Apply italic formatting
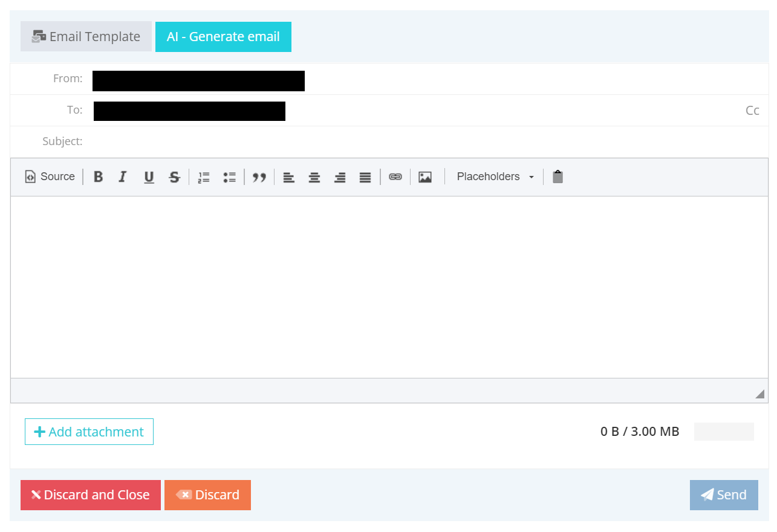This screenshot has width=777, height=532. (123, 177)
